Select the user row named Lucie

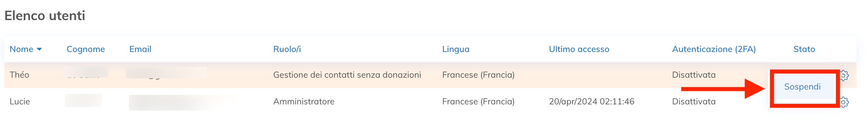pos(19,102)
